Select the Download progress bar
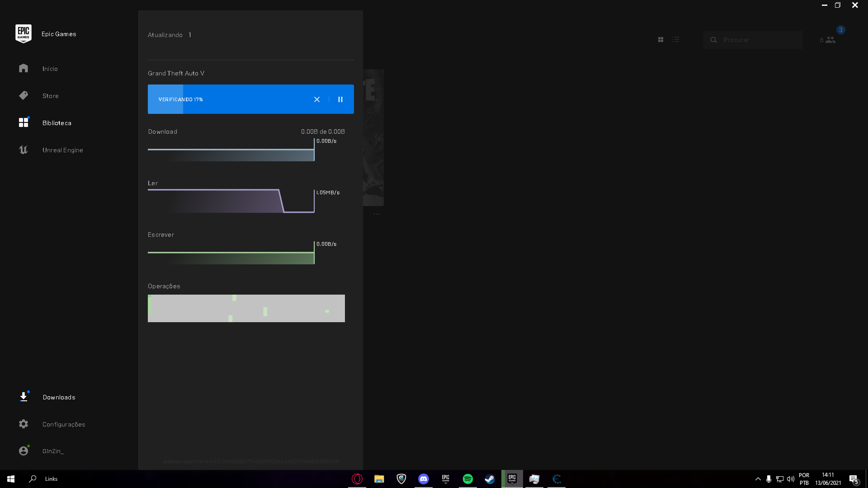 coord(231,151)
